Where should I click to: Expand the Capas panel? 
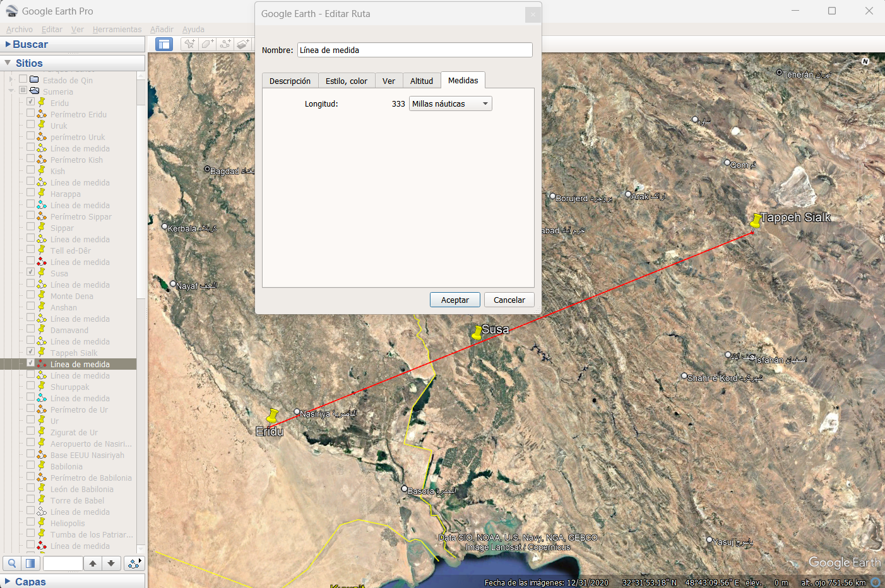pyautogui.click(x=8, y=581)
